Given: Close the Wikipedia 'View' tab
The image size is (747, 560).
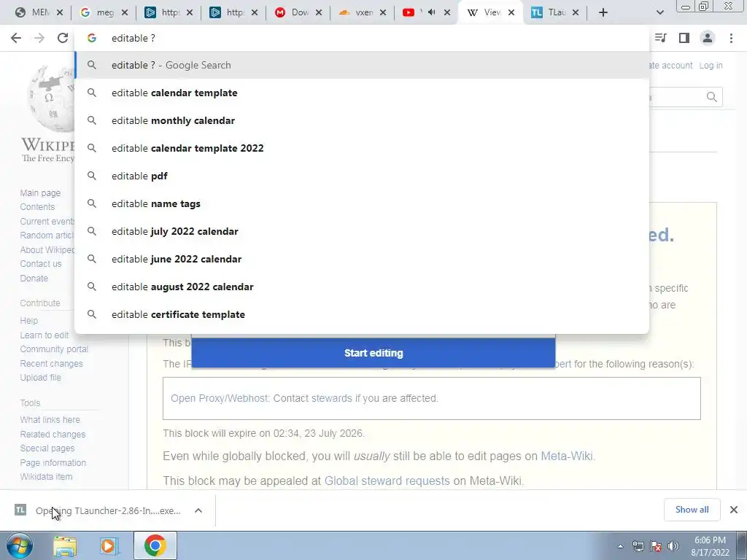Looking at the screenshot, I should click(511, 12).
